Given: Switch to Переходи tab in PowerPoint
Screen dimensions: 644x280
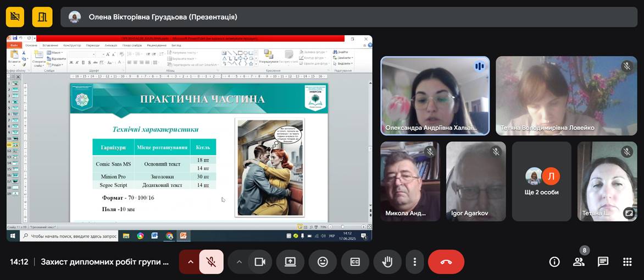Looking at the screenshot, I should pos(93,45).
